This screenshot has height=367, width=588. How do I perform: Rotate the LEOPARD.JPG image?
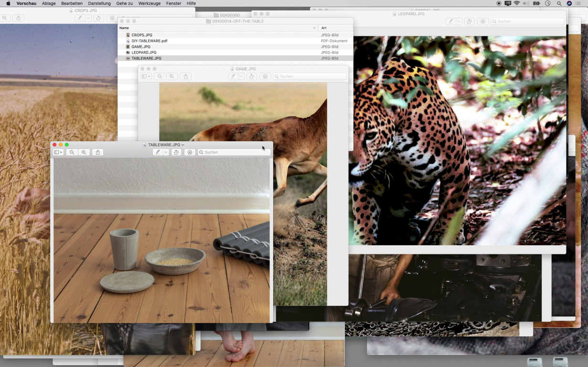(x=470, y=21)
